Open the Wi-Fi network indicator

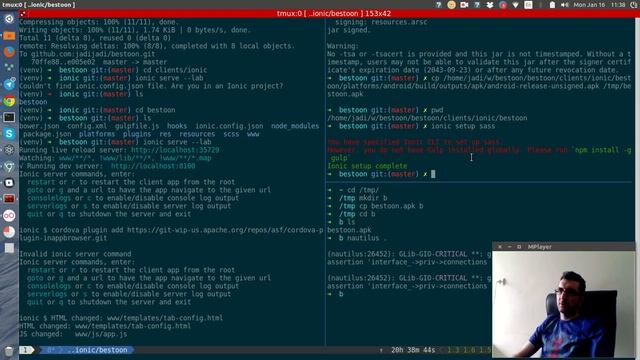(x=516, y=5)
